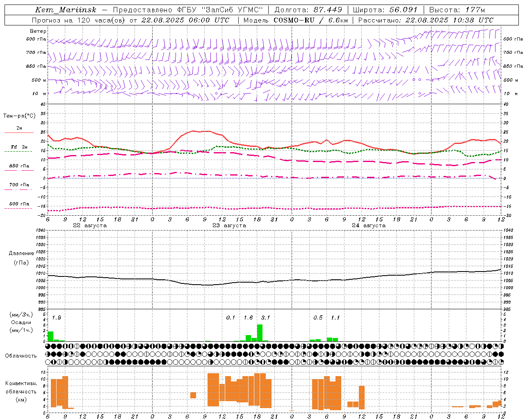Click the tallest green precipitation bar under 3.1
The height and width of the screenshot is (420, 525).
pos(260,333)
